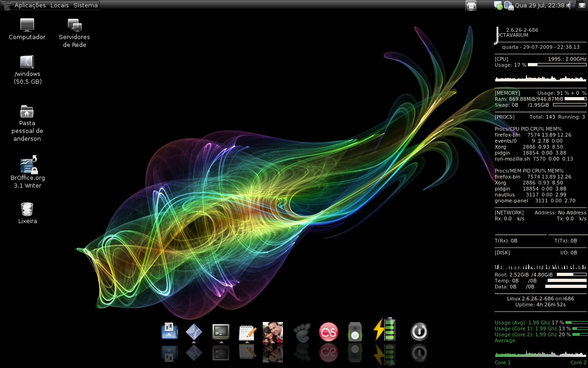This screenshot has height=368, width=588.
Task: Select the Computador desktop icon
Action: point(27,29)
